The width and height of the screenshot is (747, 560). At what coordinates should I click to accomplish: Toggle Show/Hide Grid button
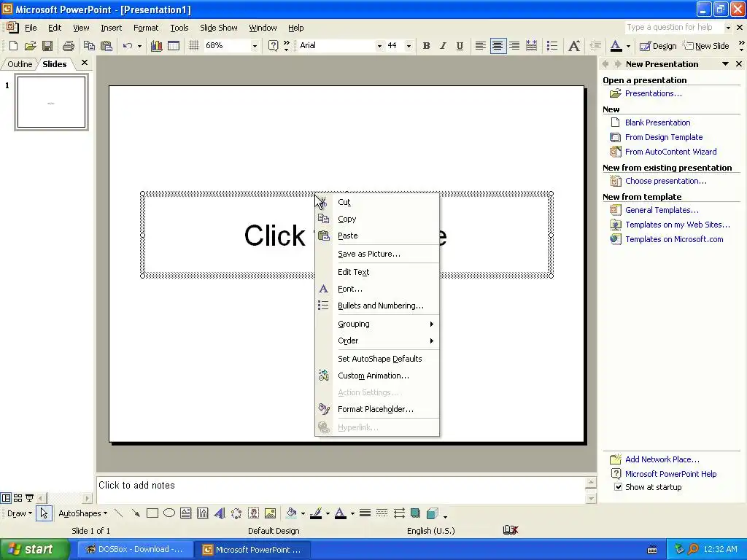[x=194, y=46]
